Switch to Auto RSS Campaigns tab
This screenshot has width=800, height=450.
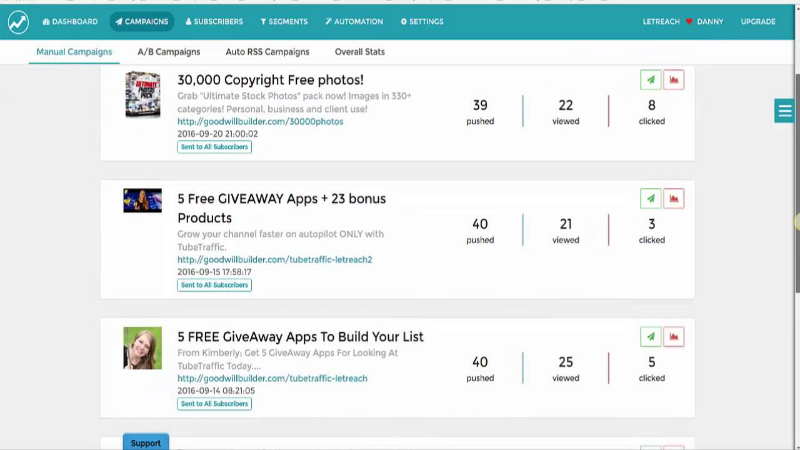[x=268, y=52]
